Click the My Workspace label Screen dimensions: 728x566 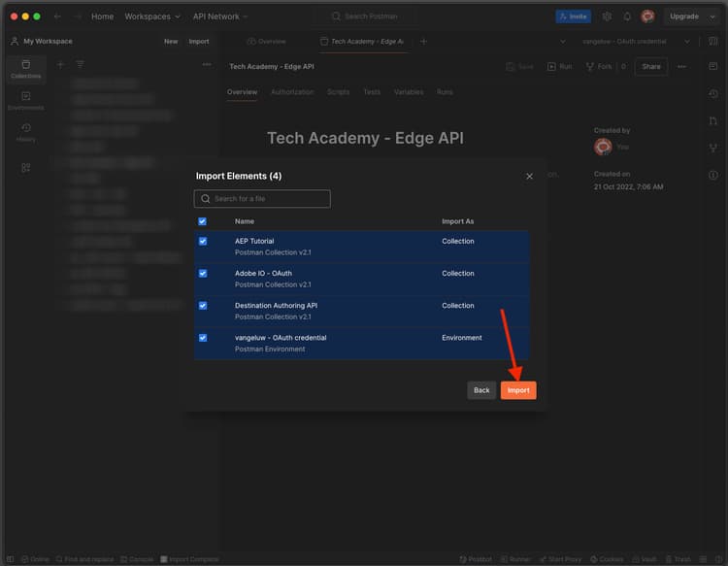(x=48, y=42)
